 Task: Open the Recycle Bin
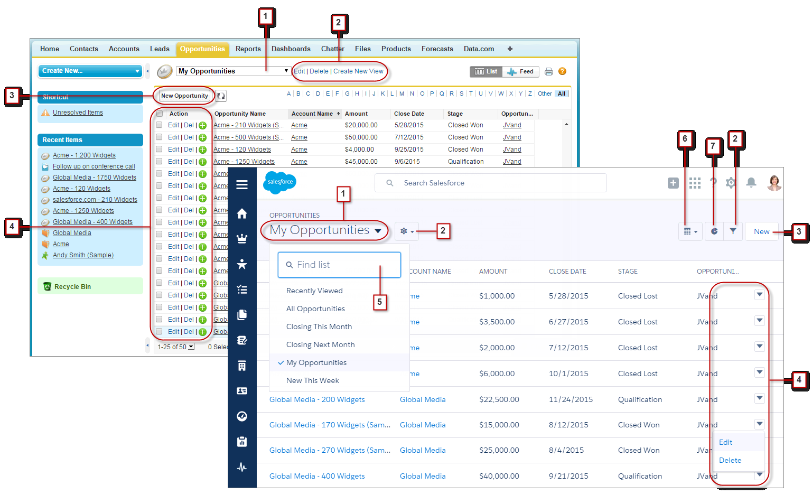[72, 287]
